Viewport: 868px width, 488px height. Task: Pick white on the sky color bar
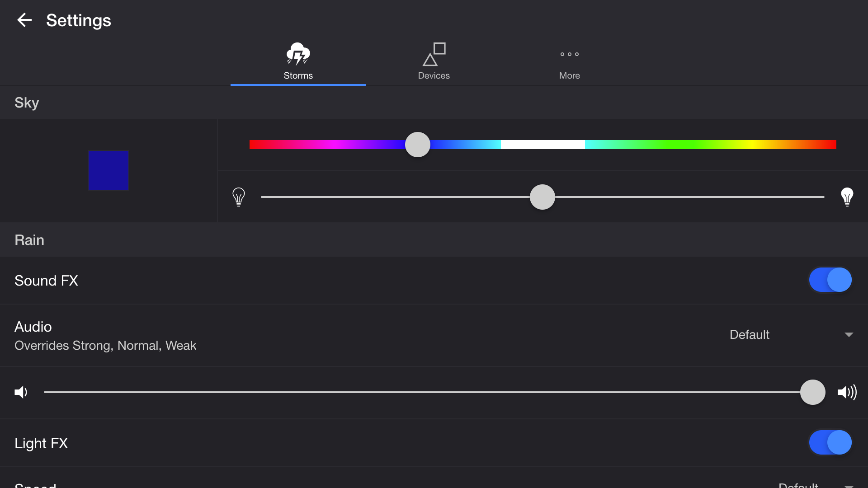coord(542,145)
